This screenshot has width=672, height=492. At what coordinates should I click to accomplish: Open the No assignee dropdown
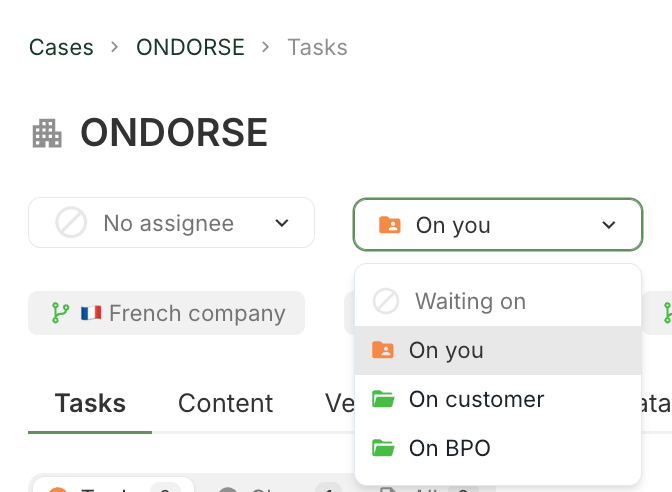tap(171, 223)
